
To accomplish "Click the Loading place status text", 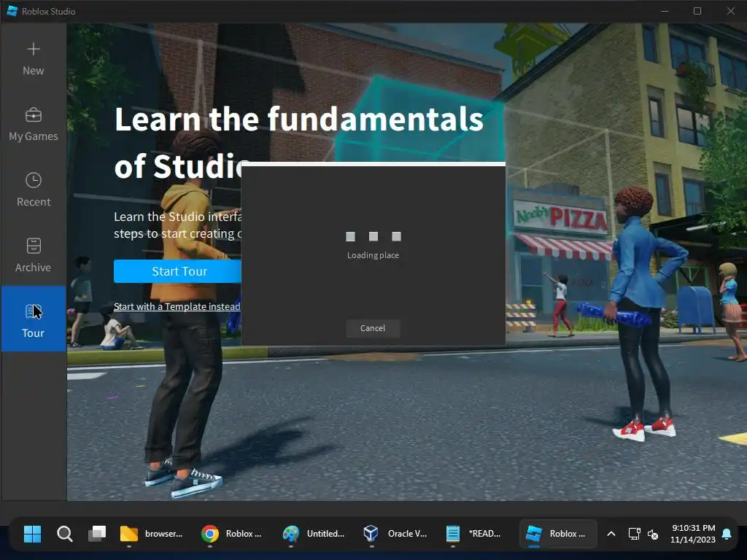I will point(373,255).
